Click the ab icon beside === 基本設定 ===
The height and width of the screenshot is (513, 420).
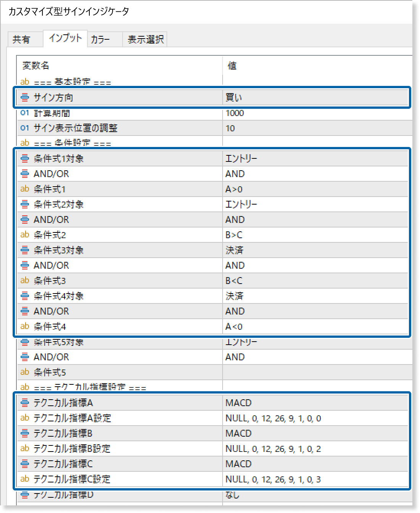point(25,82)
